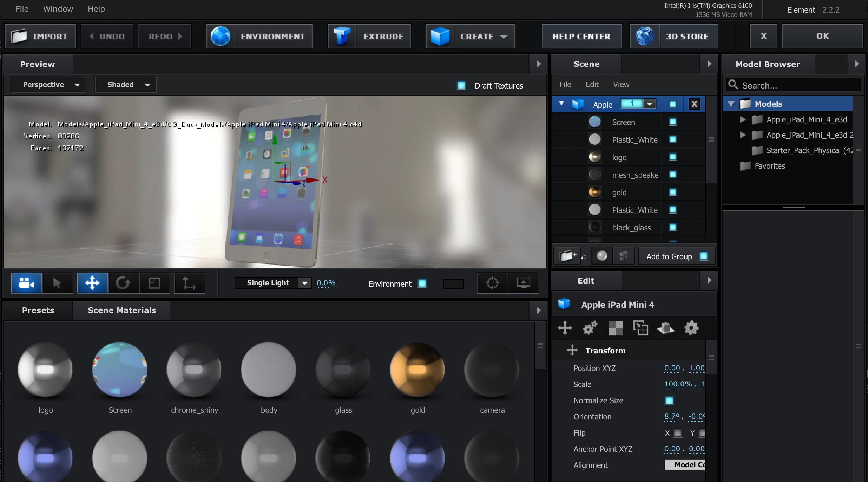Open the Window menu
The height and width of the screenshot is (482, 868).
pyautogui.click(x=58, y=9)
